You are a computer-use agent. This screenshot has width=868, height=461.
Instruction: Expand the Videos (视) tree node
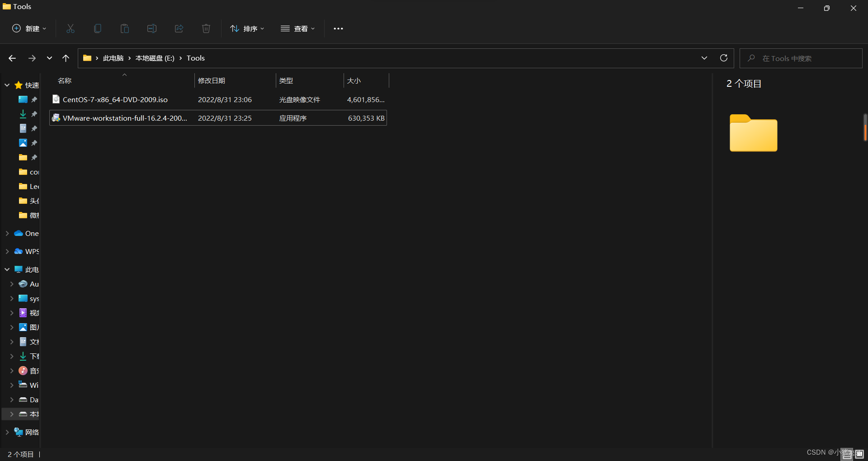[x=12, y=313]
